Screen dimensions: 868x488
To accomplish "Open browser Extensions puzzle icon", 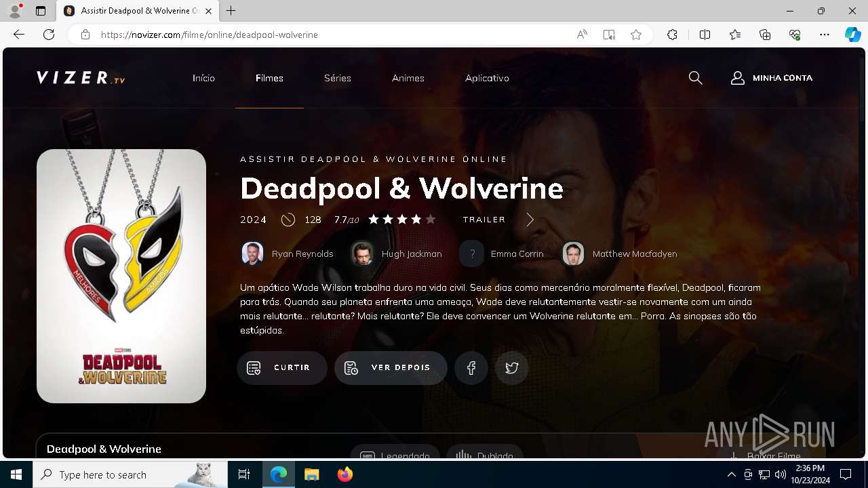I will [672, 35].
